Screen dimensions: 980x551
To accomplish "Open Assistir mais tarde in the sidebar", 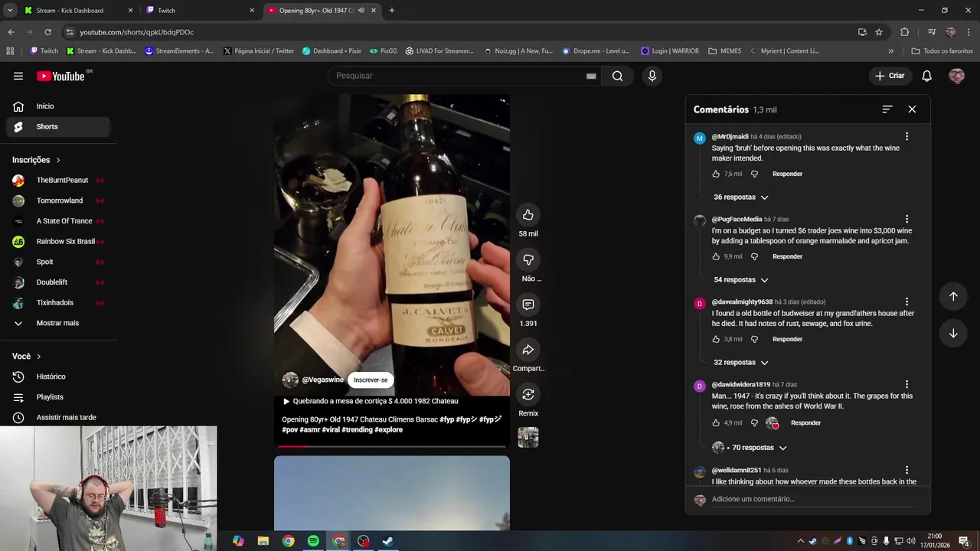I will [58, 417].
